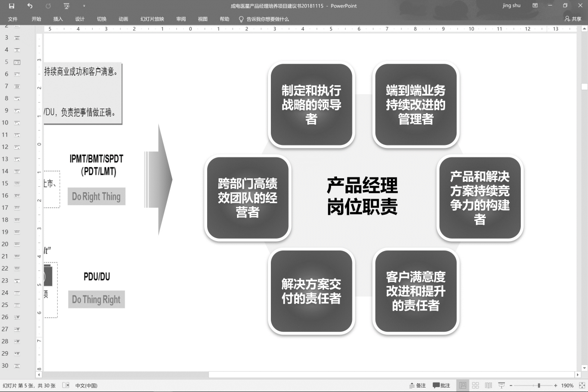Open reading view from status bar

488,386
